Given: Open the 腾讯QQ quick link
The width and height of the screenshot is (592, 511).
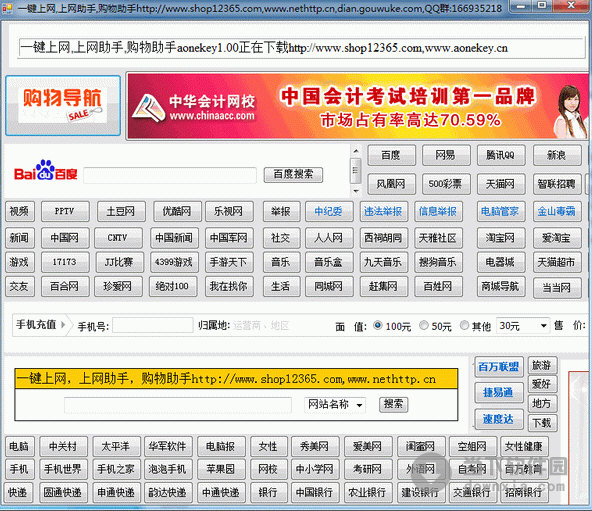Looking at the screenshot, I should point(501,155).
